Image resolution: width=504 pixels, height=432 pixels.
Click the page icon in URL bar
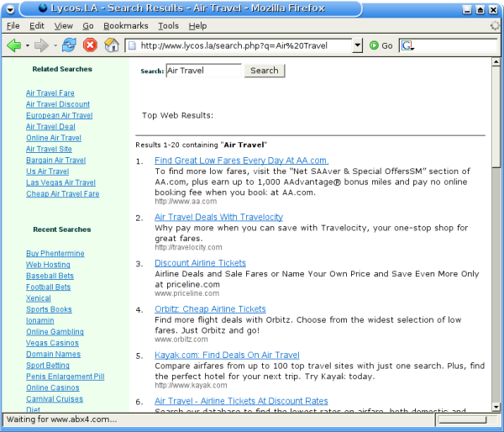pyautogui.click(x=132, y=45)
